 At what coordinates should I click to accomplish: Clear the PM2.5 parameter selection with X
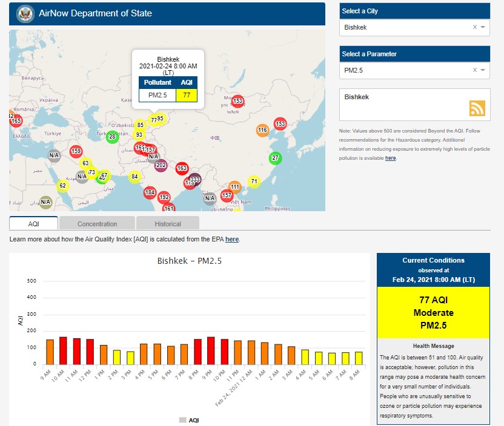pyautogui.click(x=475, y=70)
